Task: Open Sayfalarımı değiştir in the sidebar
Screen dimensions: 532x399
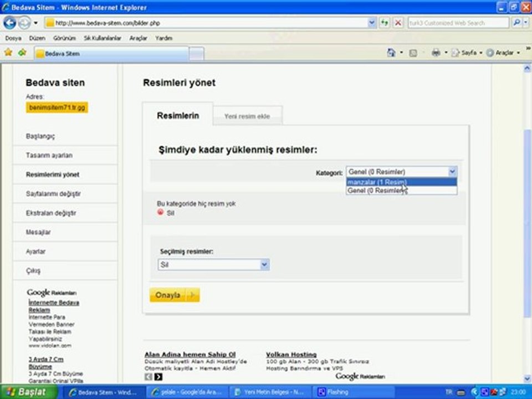Action: 53,194
